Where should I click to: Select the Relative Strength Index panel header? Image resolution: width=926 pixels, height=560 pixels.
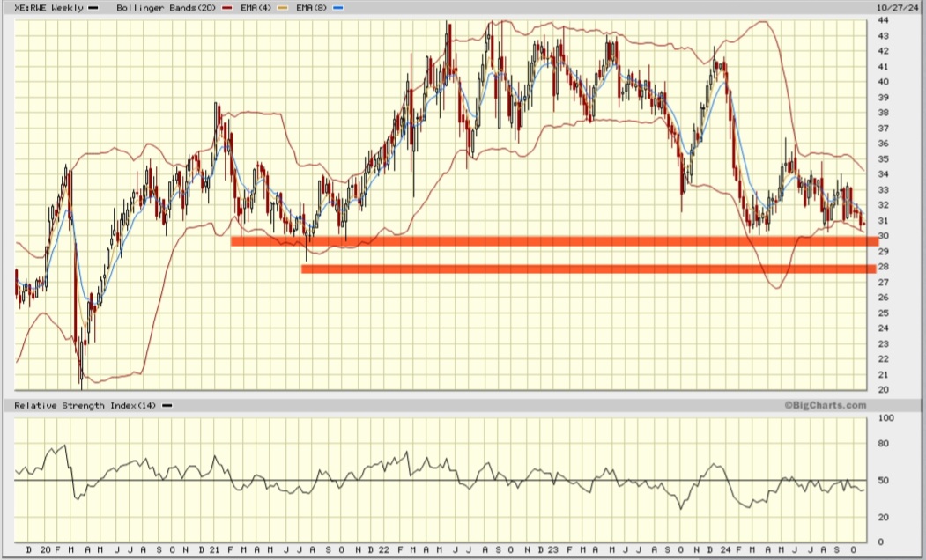click(84, 407)
